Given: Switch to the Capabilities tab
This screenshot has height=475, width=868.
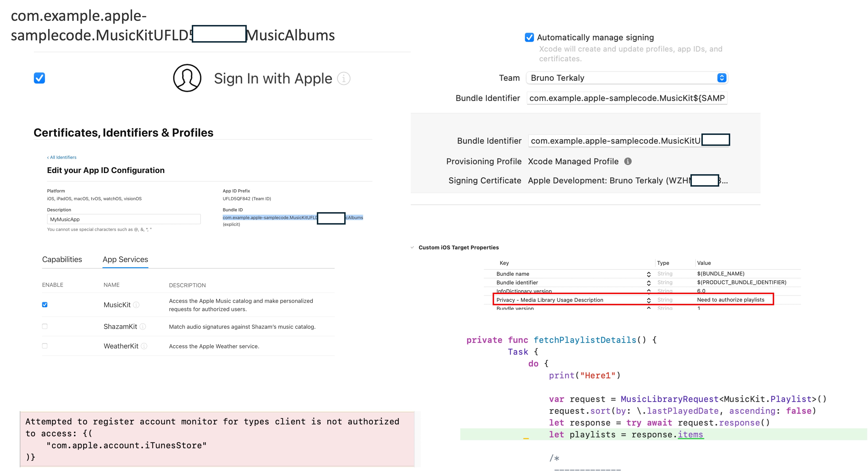Looking at the screenshot, I should 62,259.
